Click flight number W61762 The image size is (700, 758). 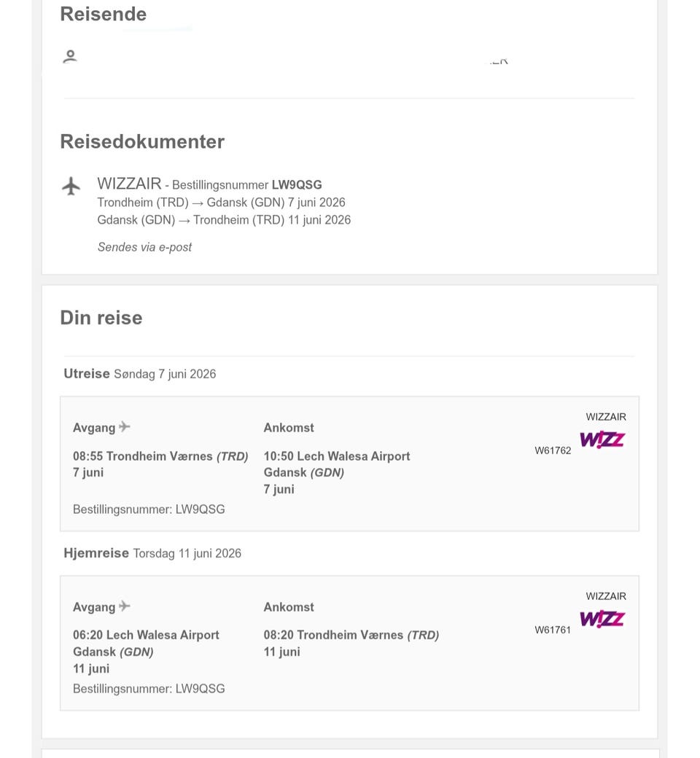[x=553, y=450]
